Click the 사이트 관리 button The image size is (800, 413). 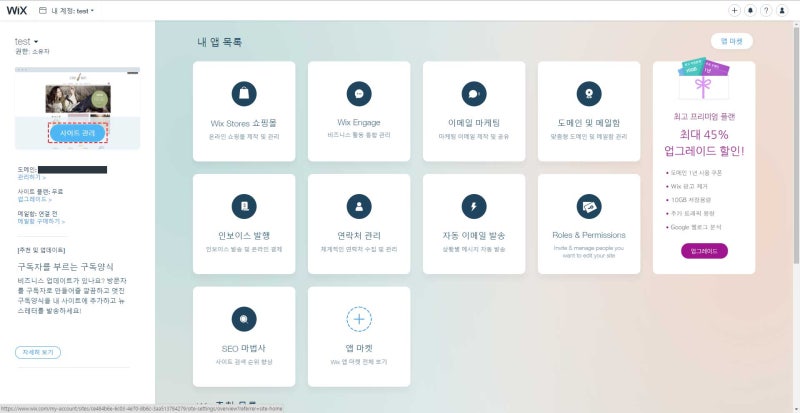(78, 133)
